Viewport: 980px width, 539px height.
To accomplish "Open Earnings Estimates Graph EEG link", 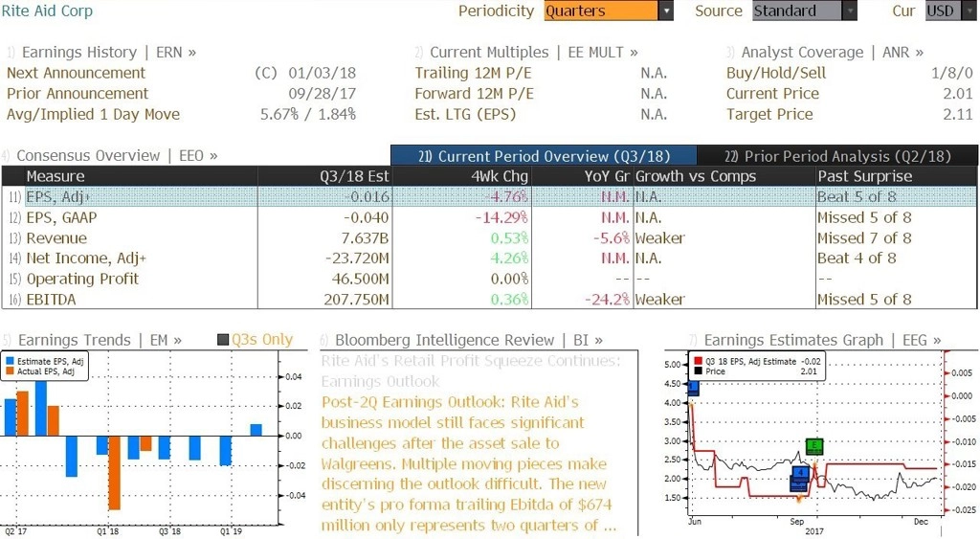I will [x=822, y=340].
